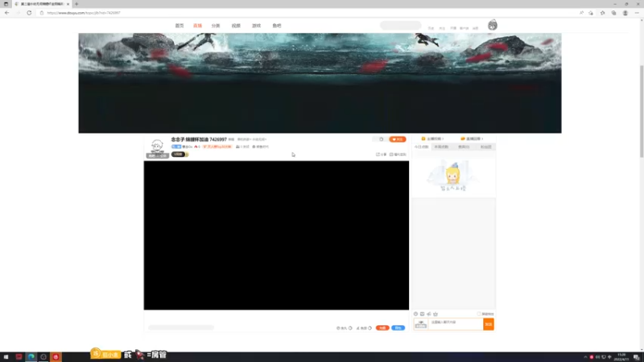Click the last icon in the chat toolbar

coord(436,314)
